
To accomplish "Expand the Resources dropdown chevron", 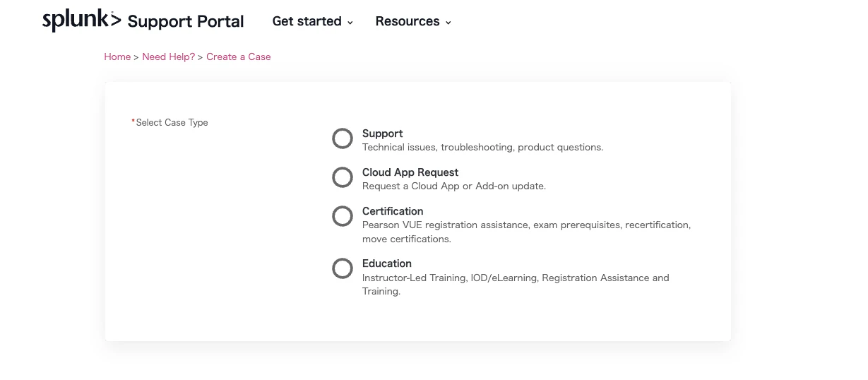I will point(448,23).
